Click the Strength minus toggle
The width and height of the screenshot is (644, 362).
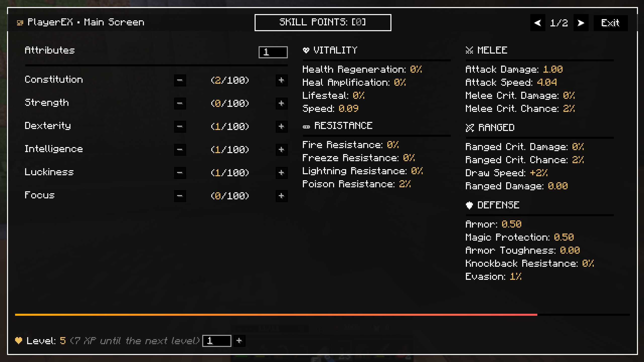180,103
